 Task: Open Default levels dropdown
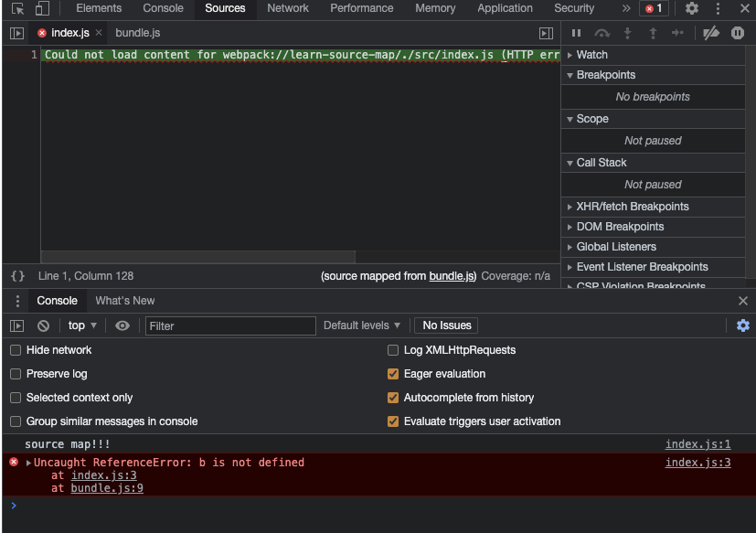pyautogui.click(x=362, y=325)
